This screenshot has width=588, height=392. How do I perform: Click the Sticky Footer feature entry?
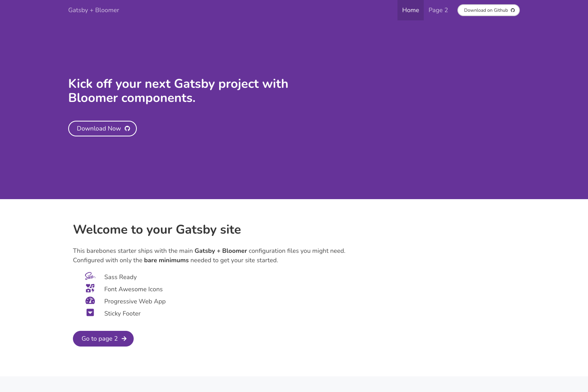pos(122,313)
